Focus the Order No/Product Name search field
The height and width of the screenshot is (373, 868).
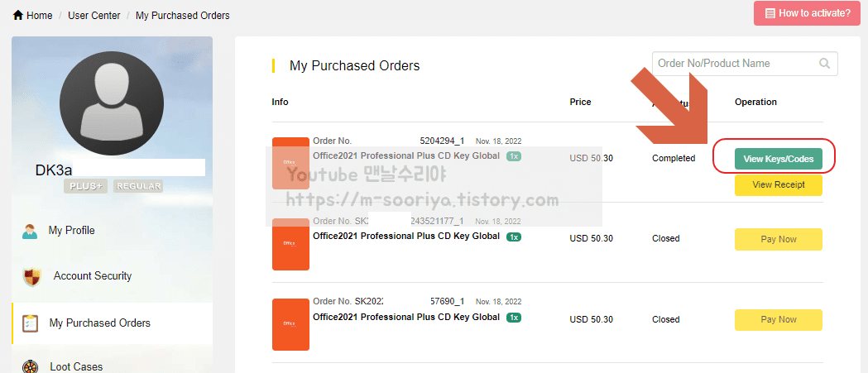[745, 64]
